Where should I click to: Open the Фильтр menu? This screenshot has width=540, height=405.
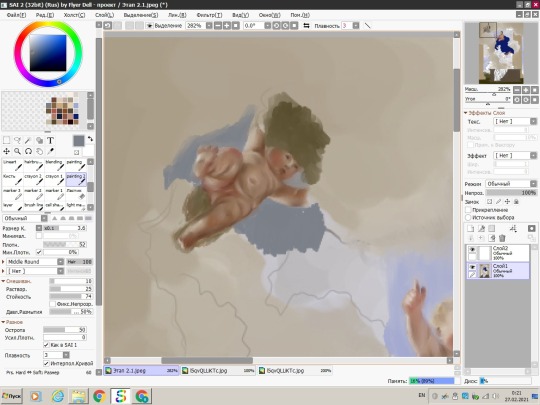click(209, 15)
